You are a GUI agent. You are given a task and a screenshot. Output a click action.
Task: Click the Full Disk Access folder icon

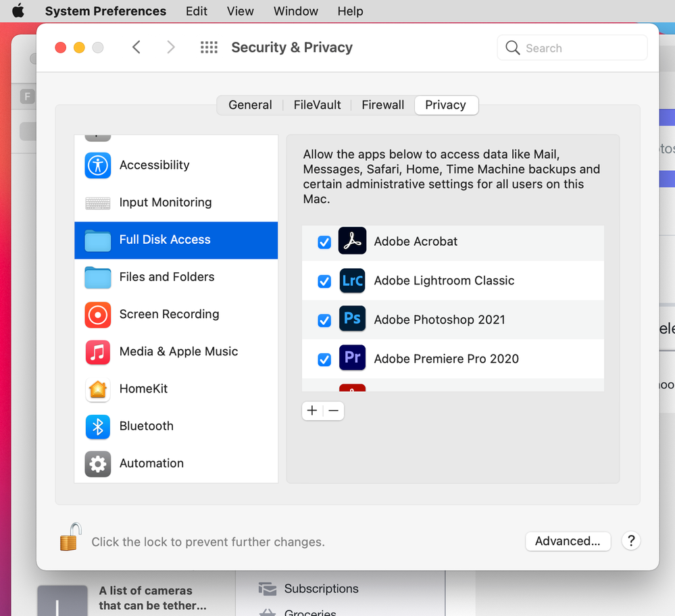pyautogui.click(x=98, y=240)
